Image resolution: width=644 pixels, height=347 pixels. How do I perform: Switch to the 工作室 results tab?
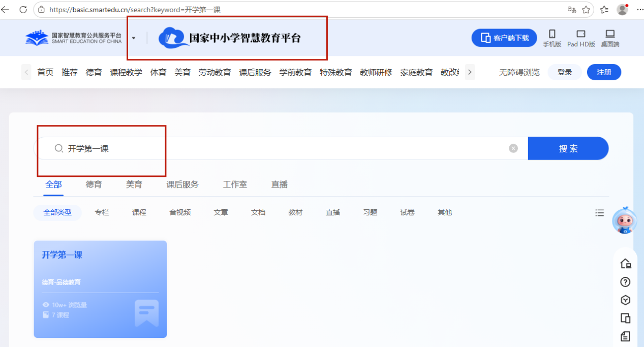point(235,184)
